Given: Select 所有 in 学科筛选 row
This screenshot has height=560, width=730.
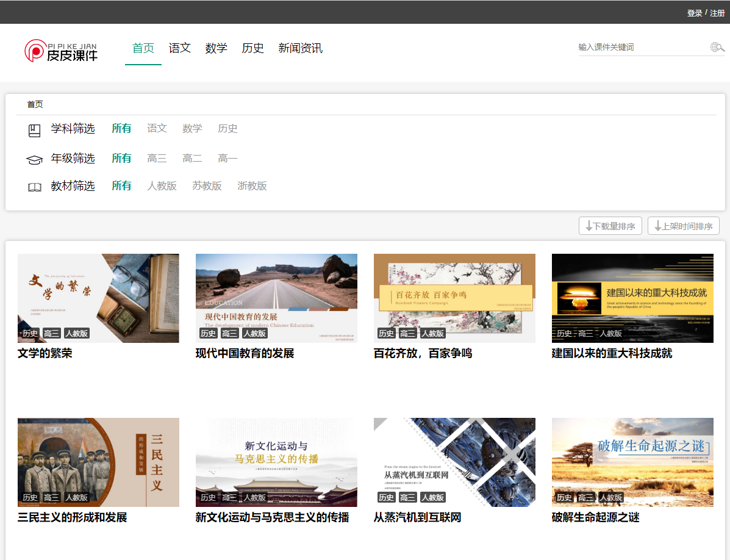Looking at the screenshot, I should click(x=121, y=129).
